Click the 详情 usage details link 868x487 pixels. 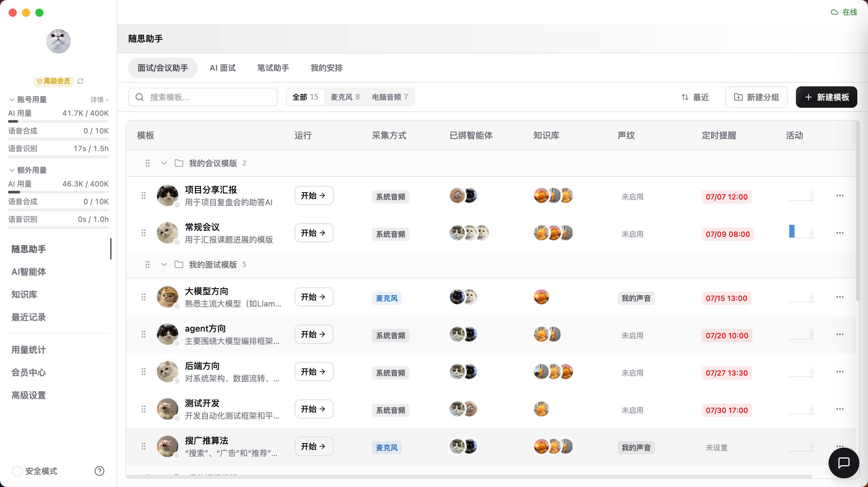coord(99,100)
